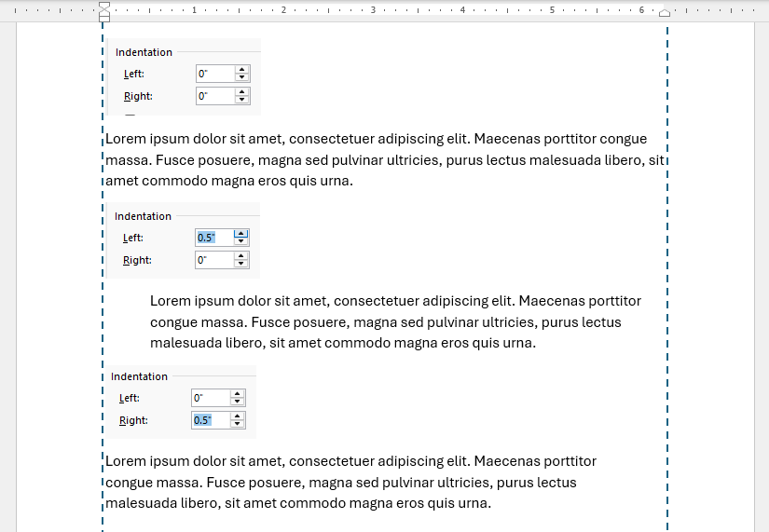Click the Indentation heading in the bottom image
The width and height of the screenshot is (769, 532).
[139, 376]
